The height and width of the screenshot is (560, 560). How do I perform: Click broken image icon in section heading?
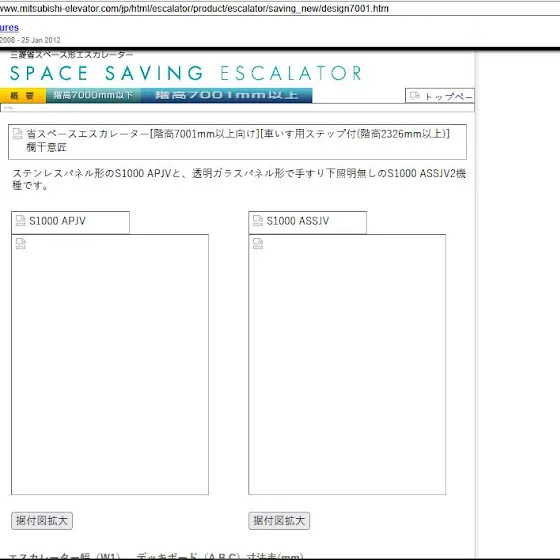[17, 134]
